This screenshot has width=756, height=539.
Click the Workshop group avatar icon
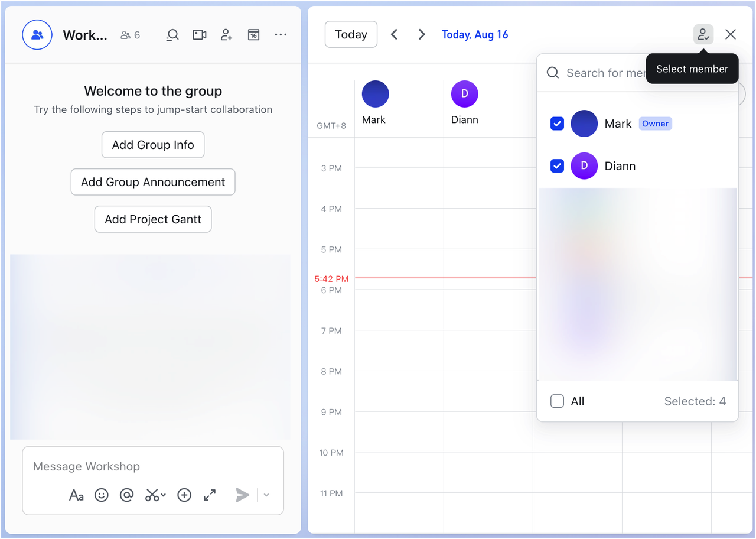pyautogui.click(x=37, y=35)
